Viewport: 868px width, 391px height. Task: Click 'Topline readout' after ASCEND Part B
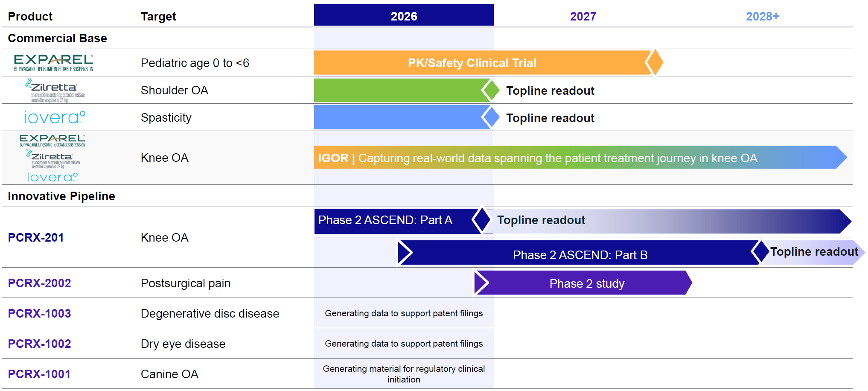coord(814,251)
